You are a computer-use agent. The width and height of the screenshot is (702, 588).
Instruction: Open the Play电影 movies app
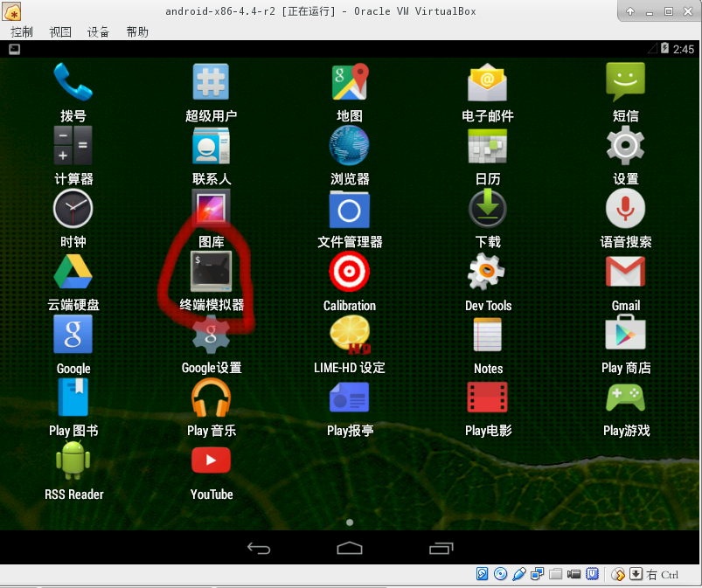point(488,398)
